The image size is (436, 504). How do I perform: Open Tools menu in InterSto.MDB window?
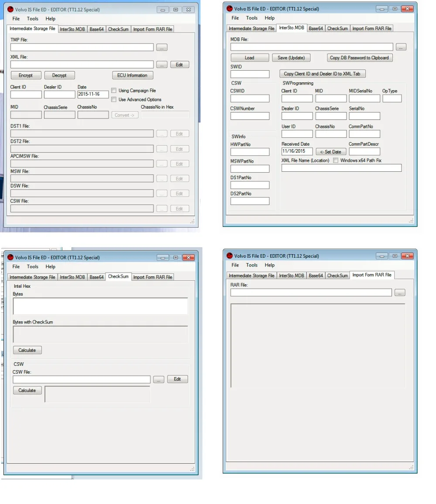[252, 18]
